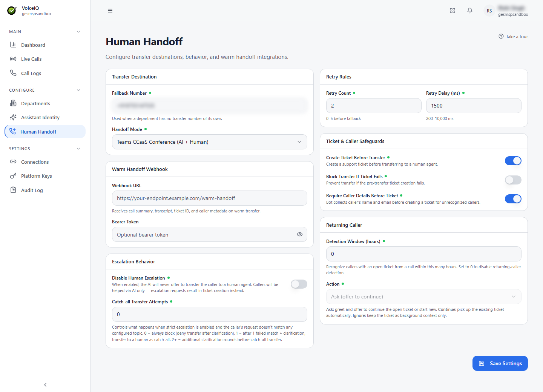Enable Disable Human Escalation switch
This screenshot has width=543, height=392.
(299, 284)
